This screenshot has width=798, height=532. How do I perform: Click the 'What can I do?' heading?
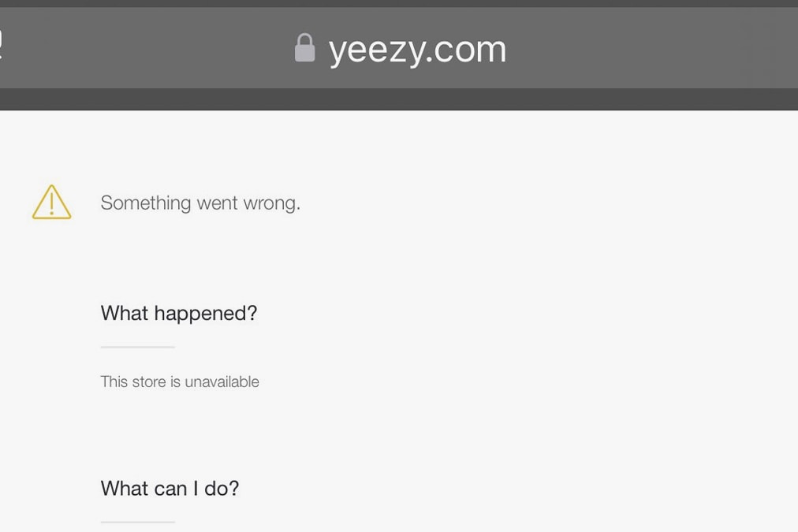(x=170, y=489)
